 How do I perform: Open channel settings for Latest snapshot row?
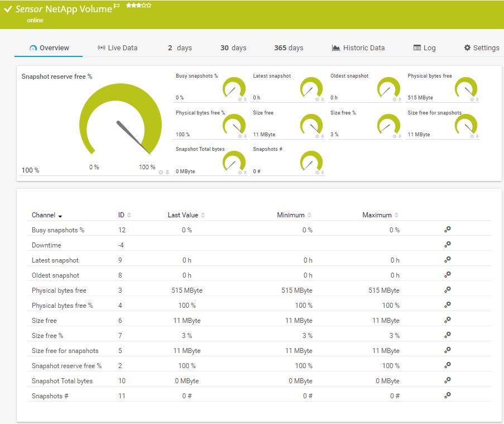click(447, 260)
